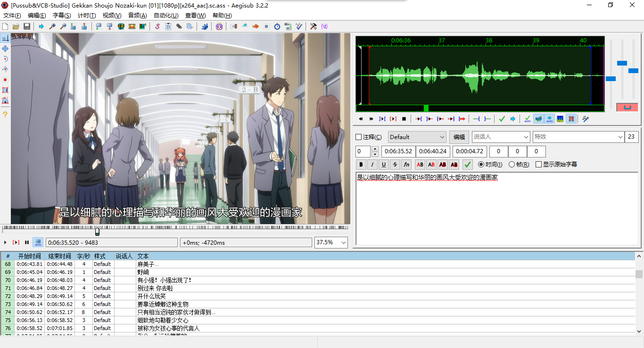Select the 时间 radio button
The width and height of the screenshot is (644, 348).
coord(481,165)
